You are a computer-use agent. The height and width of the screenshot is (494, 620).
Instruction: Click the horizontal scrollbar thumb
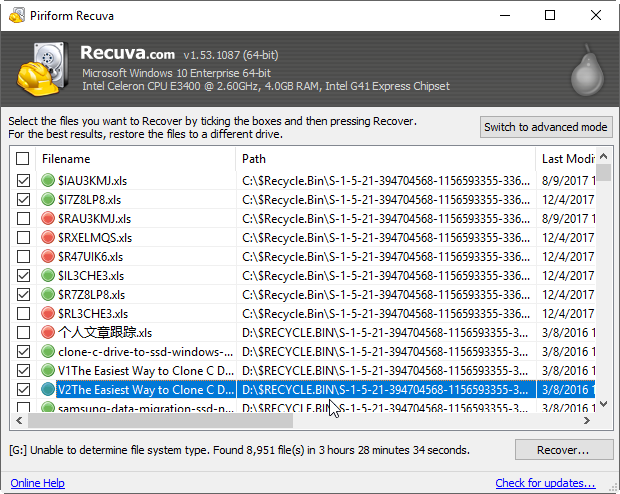click(x=160, y=420)
